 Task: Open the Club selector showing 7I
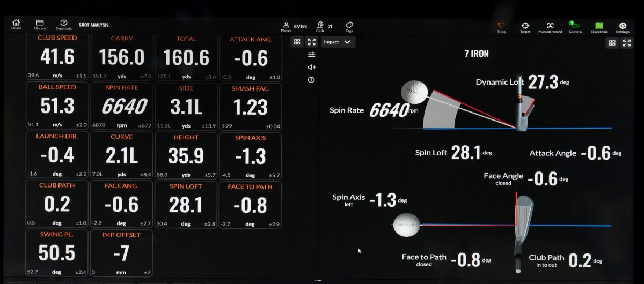(324, 26)
